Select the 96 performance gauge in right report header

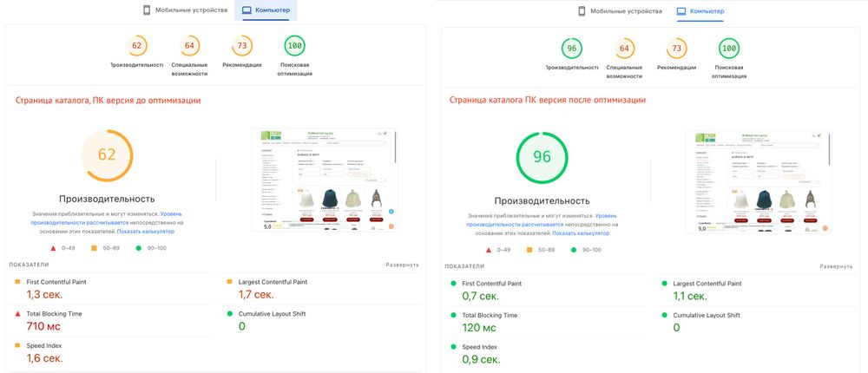point(572,49)
